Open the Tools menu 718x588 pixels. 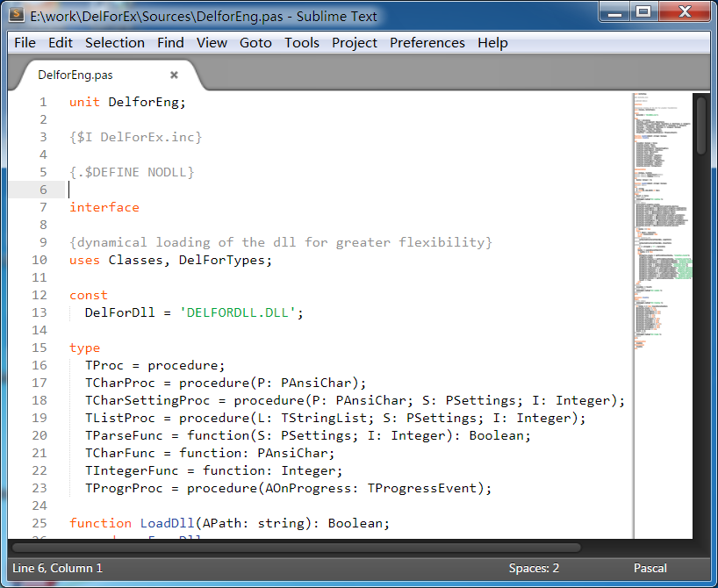click(302, 42)
